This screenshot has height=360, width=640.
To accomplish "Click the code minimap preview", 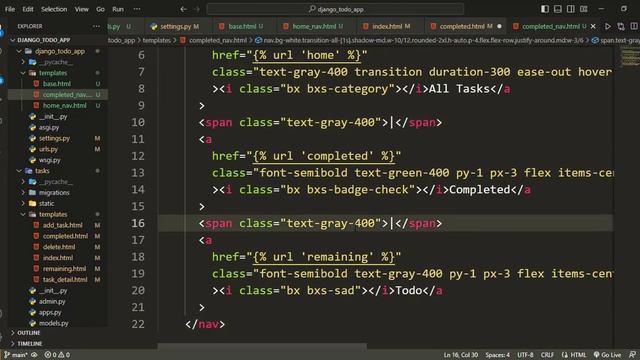I will (629, 57).
